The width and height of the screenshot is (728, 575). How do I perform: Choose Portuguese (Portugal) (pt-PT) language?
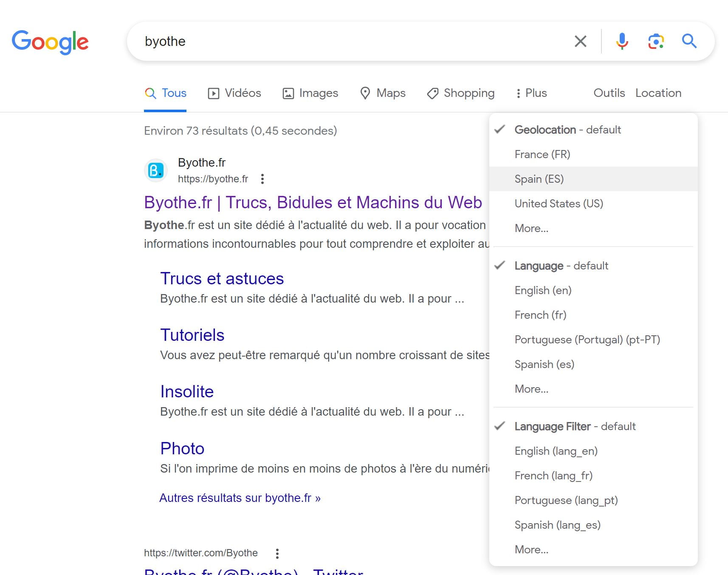pyautogui.click(x=593, y=340)
